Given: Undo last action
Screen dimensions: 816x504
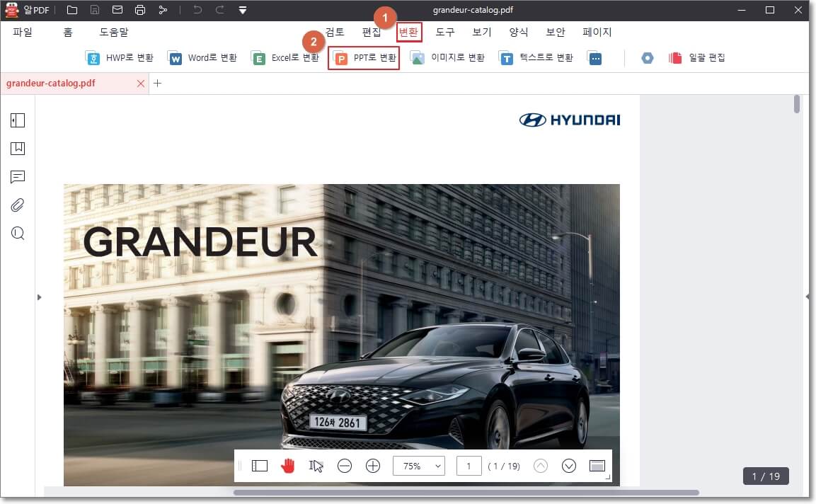Looking at the screenshot, I should (197, 10).
